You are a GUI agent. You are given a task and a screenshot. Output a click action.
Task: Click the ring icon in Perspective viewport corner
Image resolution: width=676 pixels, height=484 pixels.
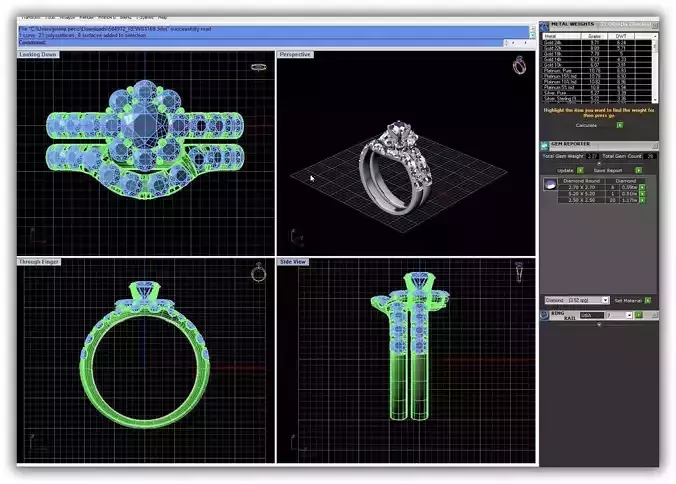click(x=519, y=65)
